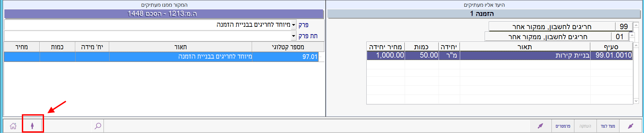Click the pin icon beside פרמטרים button
This screenshot has width=644, height=133.
pos(540,126)
